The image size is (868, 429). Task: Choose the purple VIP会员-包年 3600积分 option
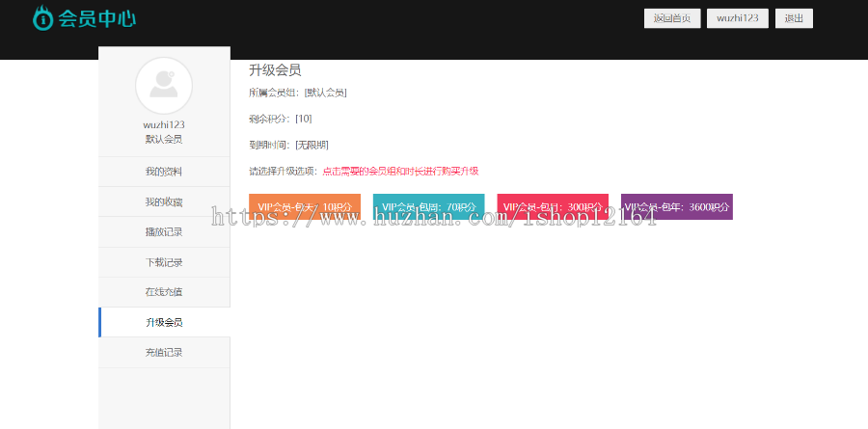tap(676, 207)
